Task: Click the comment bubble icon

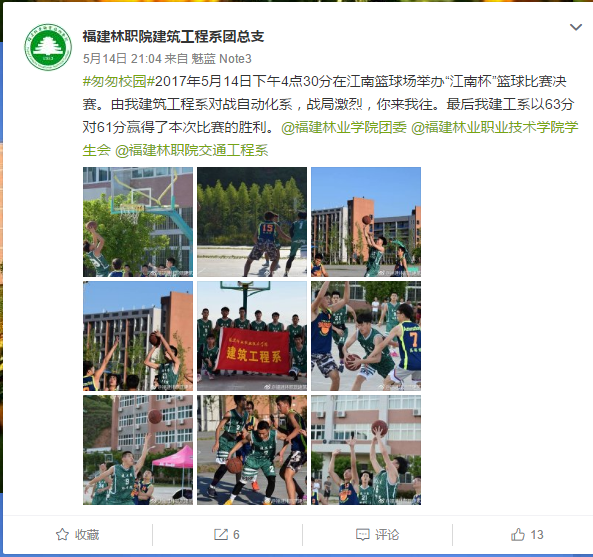Action: 362,535
